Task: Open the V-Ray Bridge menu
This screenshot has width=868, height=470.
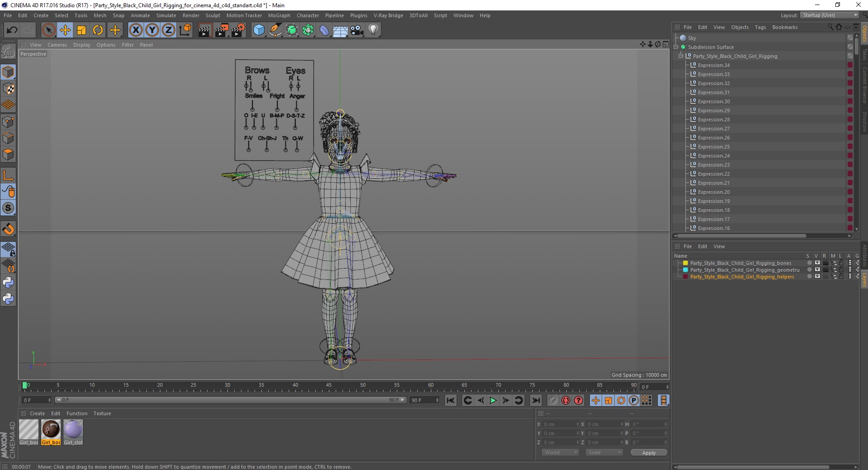Action: point(388,15)
